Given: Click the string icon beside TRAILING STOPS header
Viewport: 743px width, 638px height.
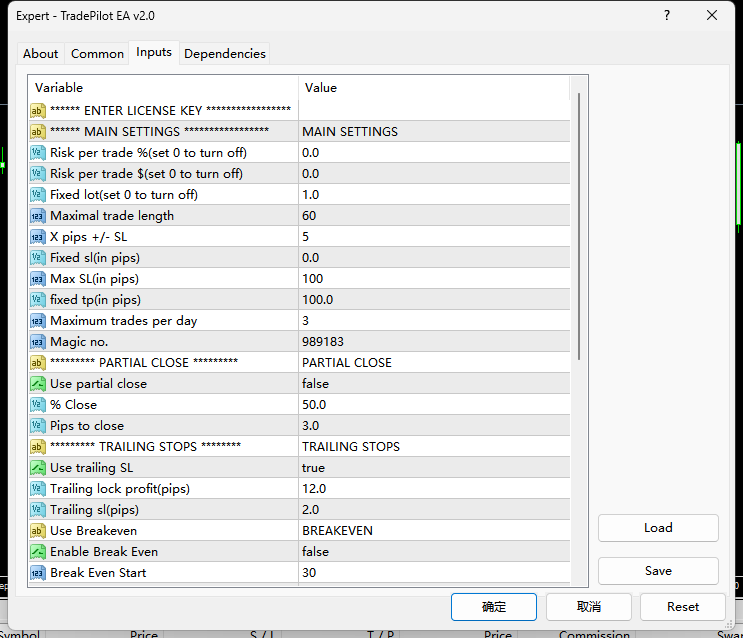Looking at the screenshot, I should tap(38, 447).
